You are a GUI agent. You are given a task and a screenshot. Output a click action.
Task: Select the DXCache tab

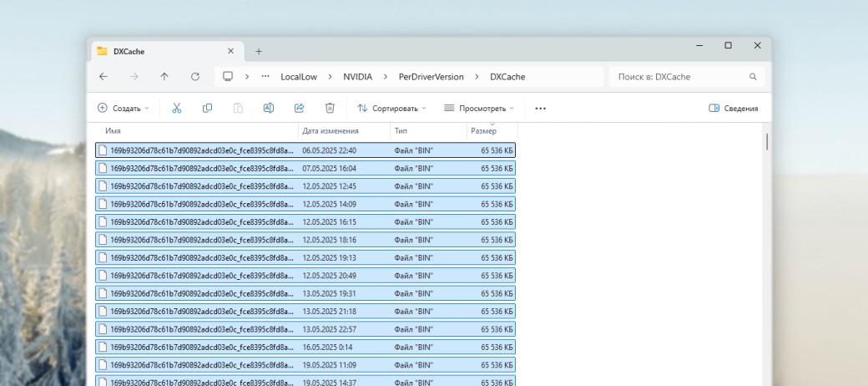[x=166, y=52]
